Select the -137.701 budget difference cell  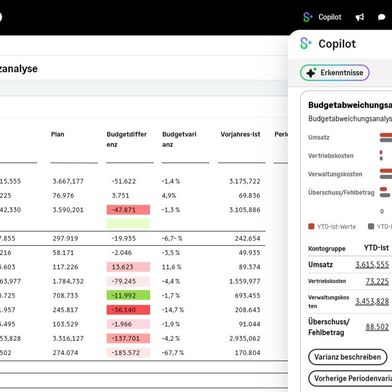(128, 338)
